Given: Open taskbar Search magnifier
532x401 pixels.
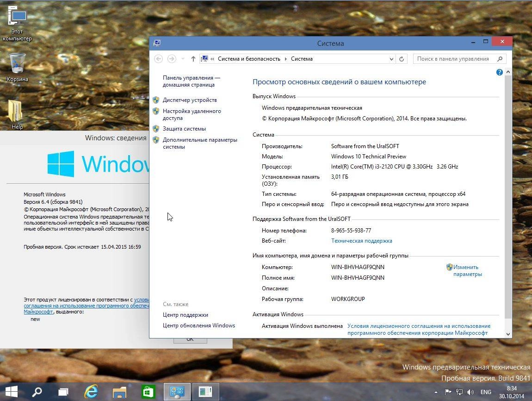Looking at the screenshot, I should [37, 392].
